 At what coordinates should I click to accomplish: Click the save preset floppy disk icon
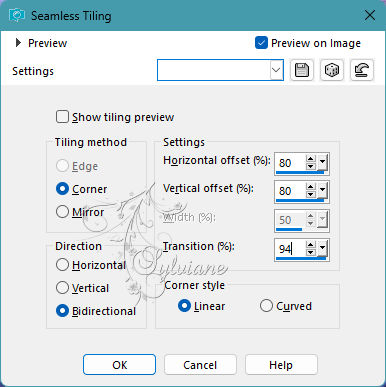302,70
